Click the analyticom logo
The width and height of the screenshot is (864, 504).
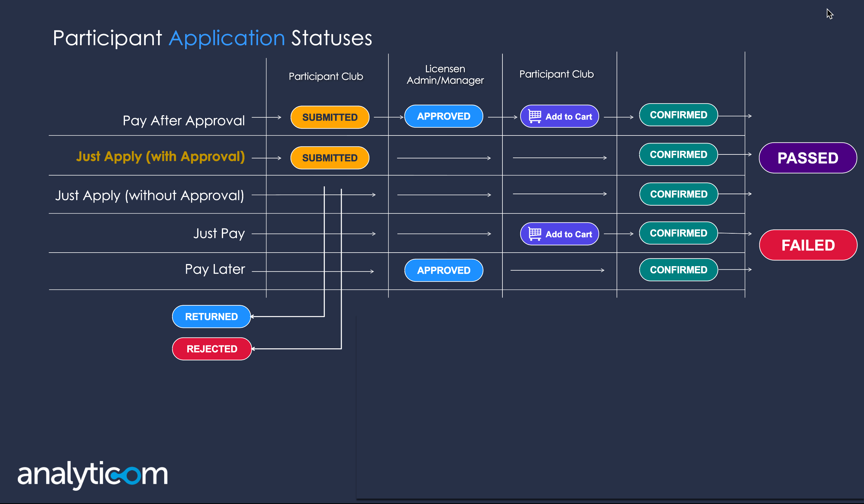point(93,474)
